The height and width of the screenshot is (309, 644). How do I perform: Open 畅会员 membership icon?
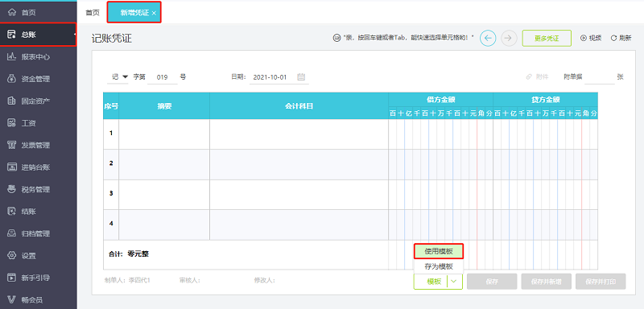click(x=12, y=300)
